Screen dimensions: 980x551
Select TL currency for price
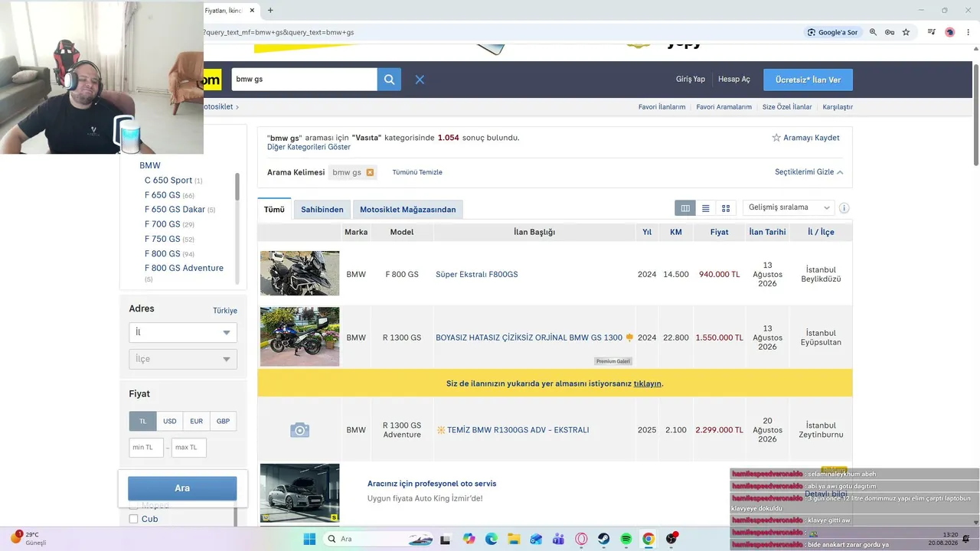(x=142, y=421)
